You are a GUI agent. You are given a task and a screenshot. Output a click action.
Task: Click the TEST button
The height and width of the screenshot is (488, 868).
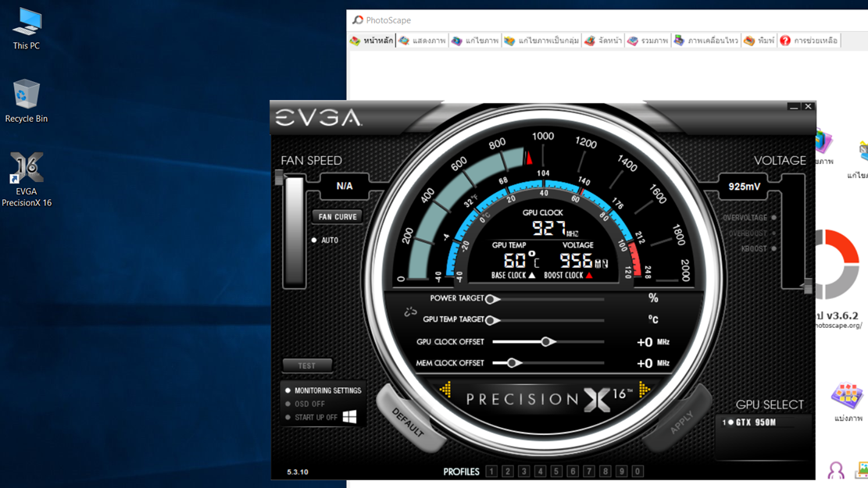coord(307,365)
